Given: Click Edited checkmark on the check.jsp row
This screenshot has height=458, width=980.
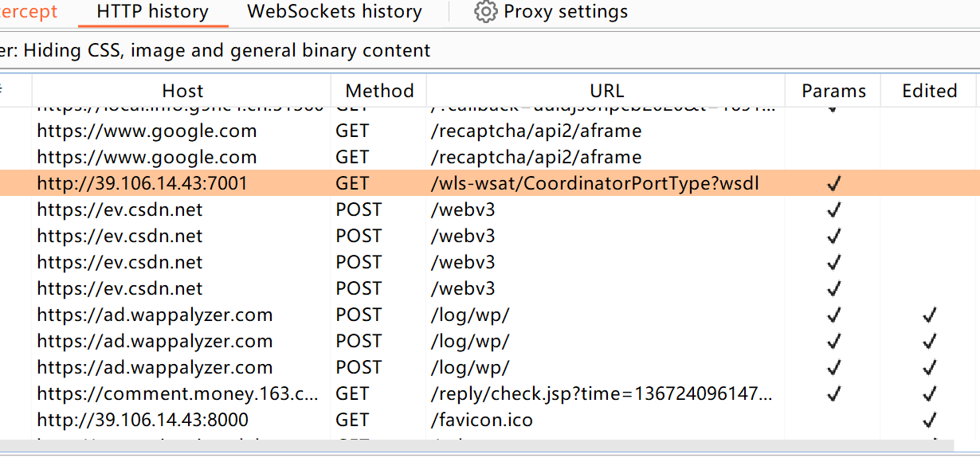Looking at the screenshot, I should [929, 393].
